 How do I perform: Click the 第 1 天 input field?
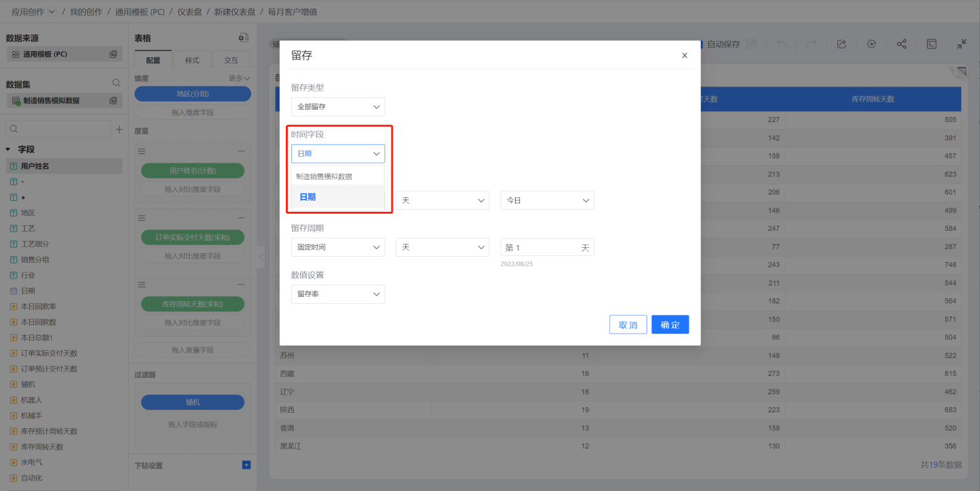(x=542, y=247)
